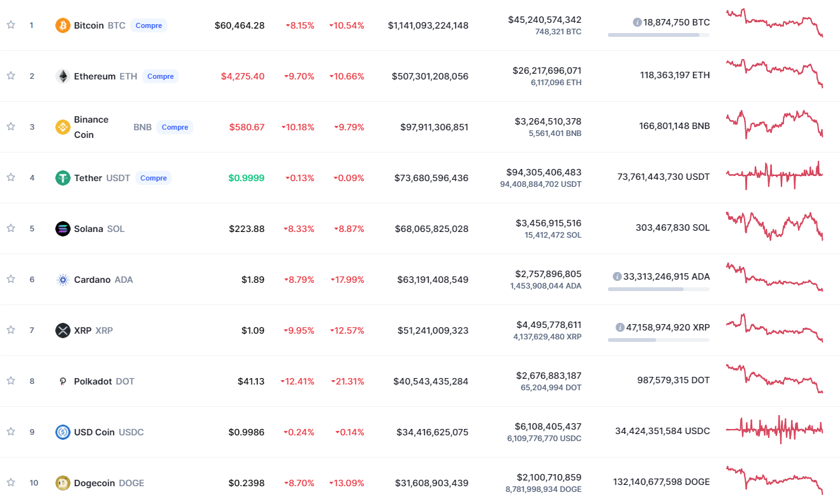Image resolution: width=840 pixels, height=504 pixels.
Task: Click USD Coin market cap $34,416,625,075
Action: pyautogui.click(x=432, y=432)
